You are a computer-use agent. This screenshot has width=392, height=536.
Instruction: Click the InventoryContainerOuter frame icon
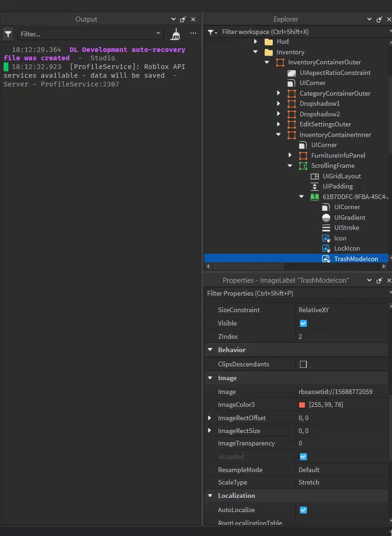[x=280, y=62]
